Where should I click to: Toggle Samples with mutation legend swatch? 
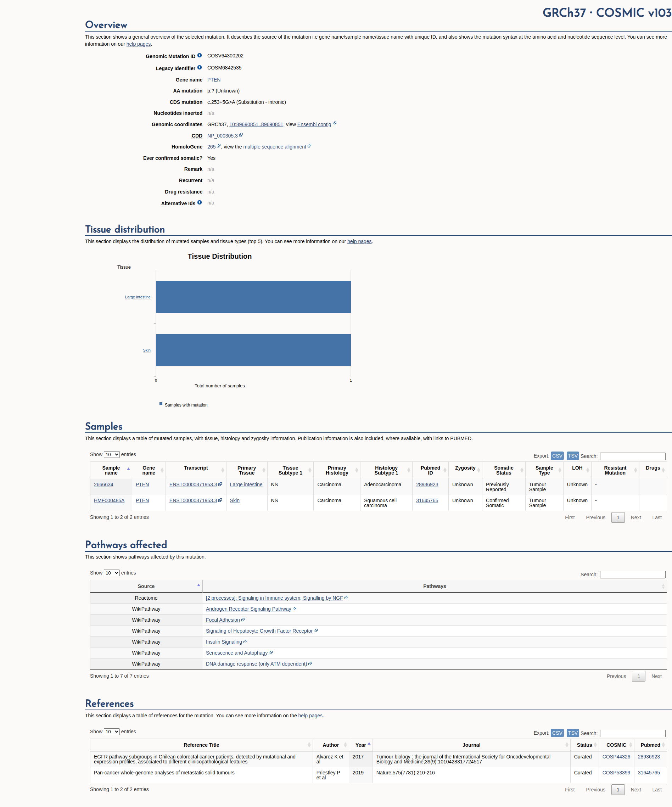point(161,404)
